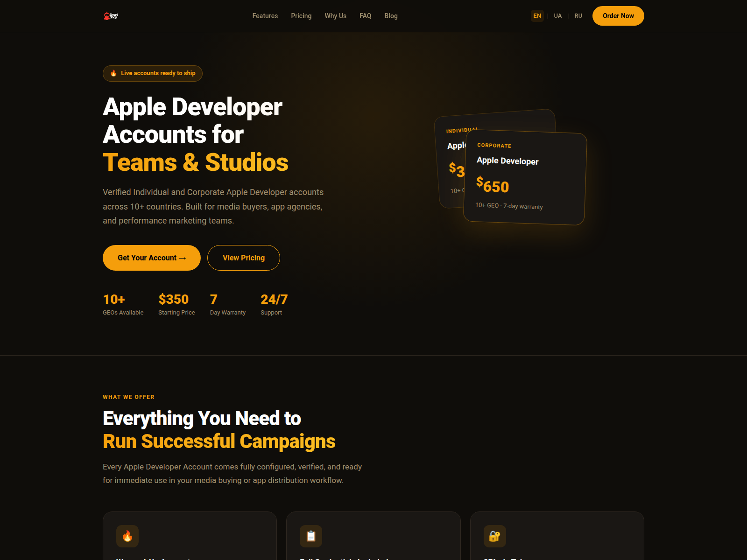Switch language to UA
Screen dimensions: 747x560
click(558, 16)
